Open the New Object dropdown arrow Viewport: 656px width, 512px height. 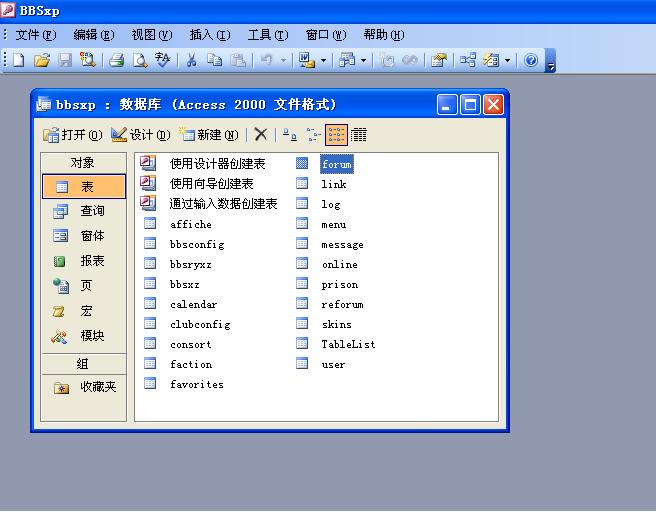[x=507, y=60]
